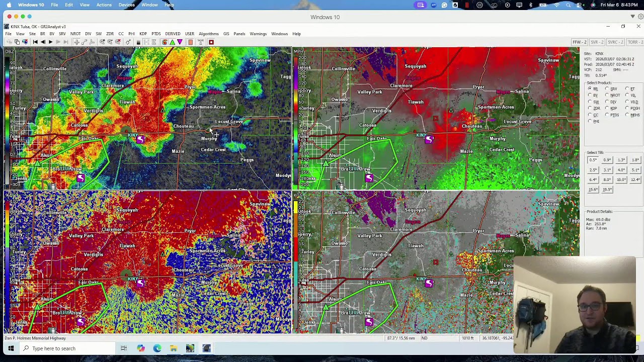This screenshot has height=362, width=644.
Task: Open the Algorithms menu
Action: 208,34
